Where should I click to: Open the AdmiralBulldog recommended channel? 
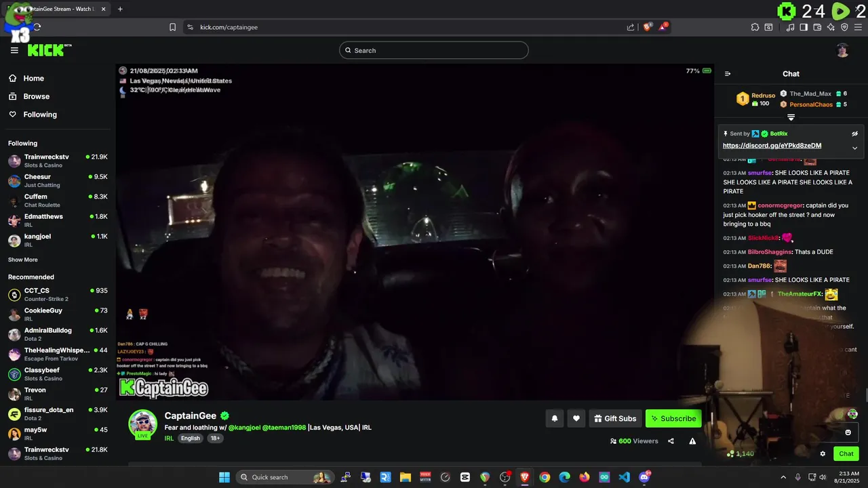[58, 334]
